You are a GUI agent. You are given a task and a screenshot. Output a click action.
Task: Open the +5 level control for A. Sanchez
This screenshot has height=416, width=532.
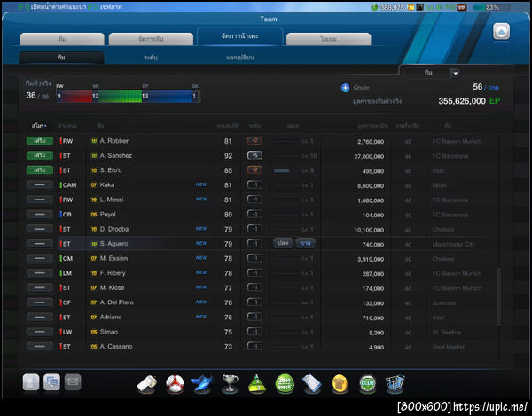(x=254, y=155)
